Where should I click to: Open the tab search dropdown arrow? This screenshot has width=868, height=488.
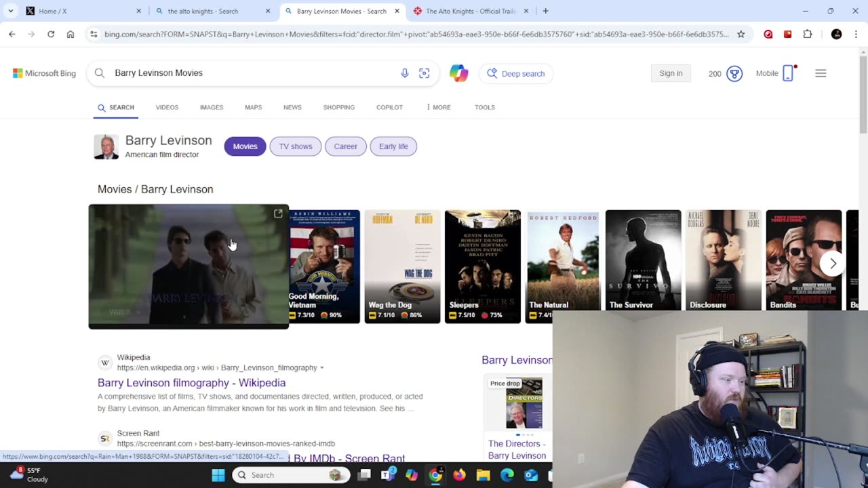pos(10,11)
